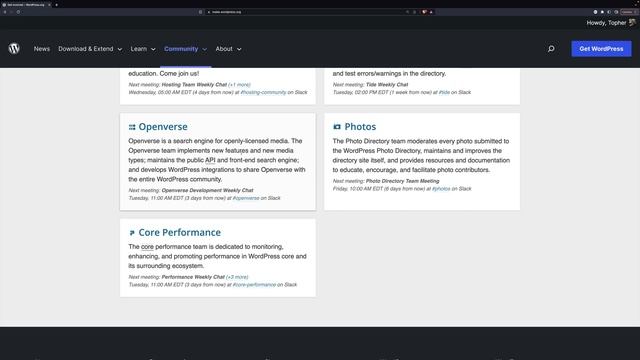Select the WordPress.org browser tab
The image size is (640, 360).
pyautogui.click(x=25, y=4)
